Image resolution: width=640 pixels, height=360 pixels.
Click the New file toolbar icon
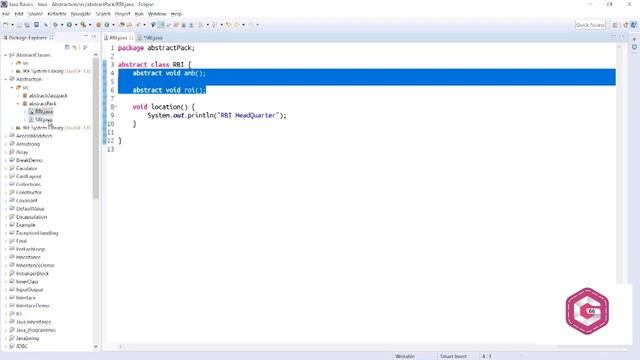6,25
